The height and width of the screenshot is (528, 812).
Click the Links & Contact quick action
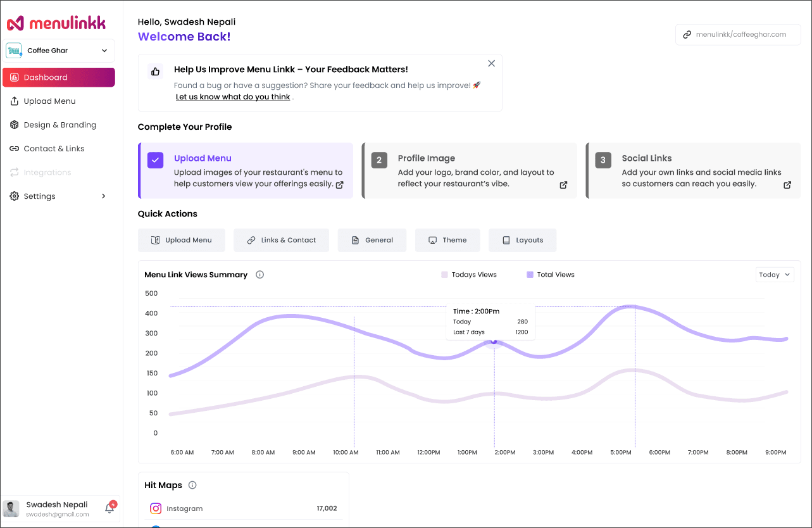(x=281, y=240)
